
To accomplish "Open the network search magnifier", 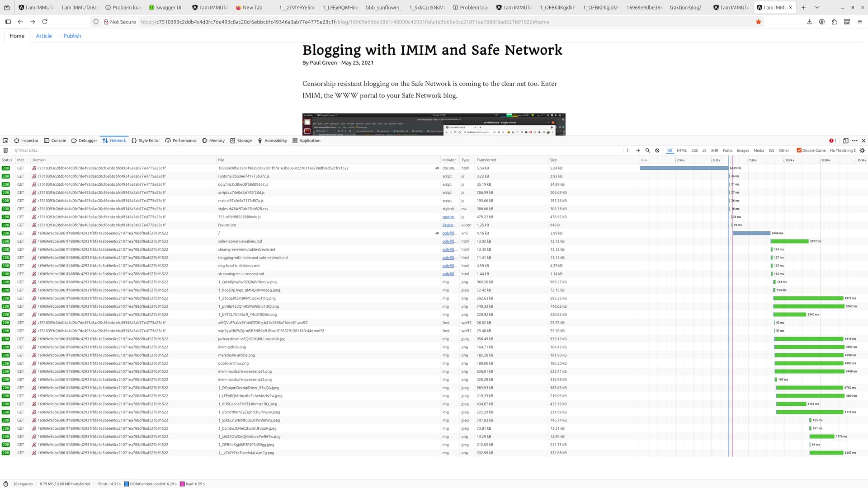I will click(648, 150).
